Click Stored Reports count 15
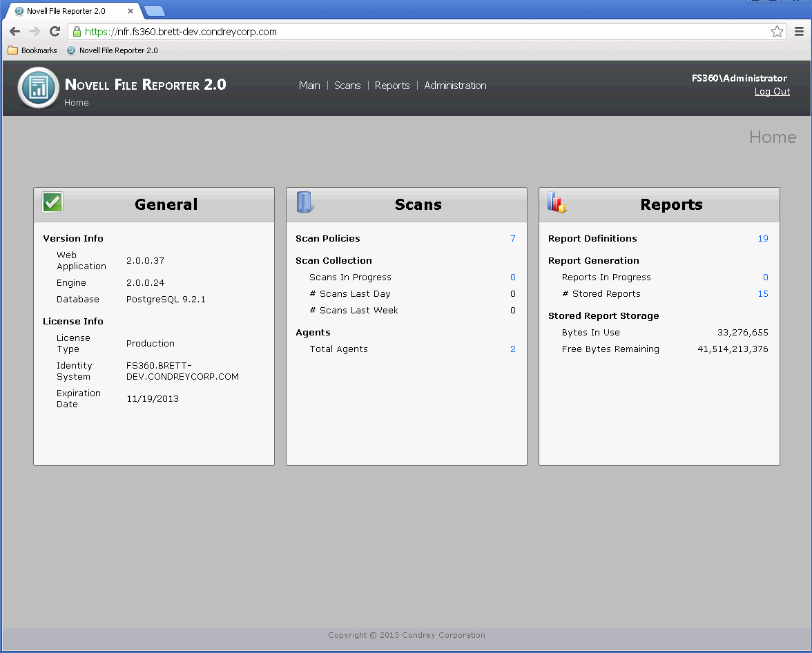Viewport: 812px width, 653px height. coord(763,294)
